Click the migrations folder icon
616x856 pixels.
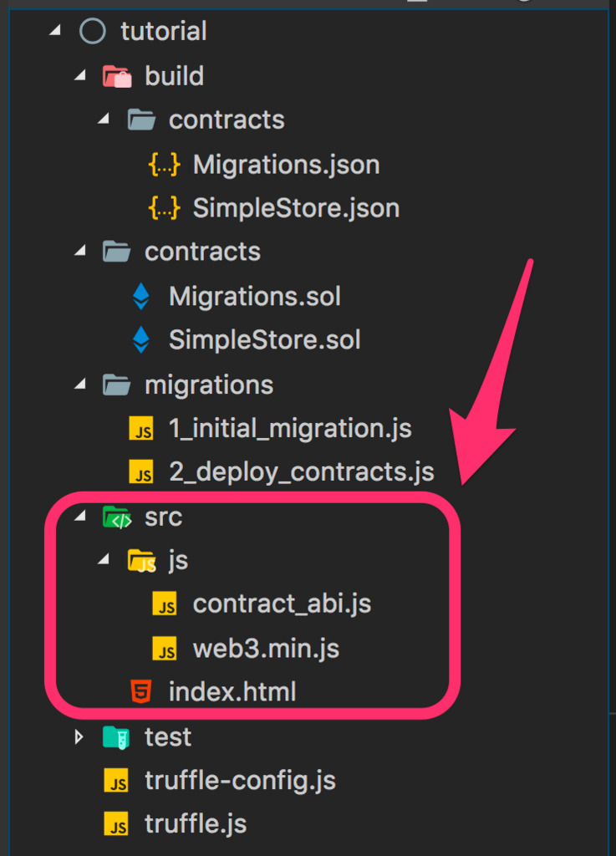click(x=117, y=385)
